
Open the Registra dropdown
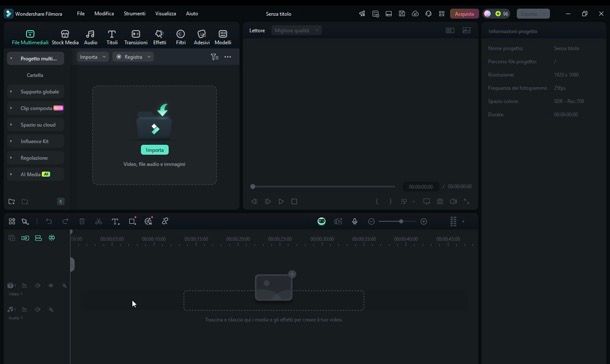(133, 57)
